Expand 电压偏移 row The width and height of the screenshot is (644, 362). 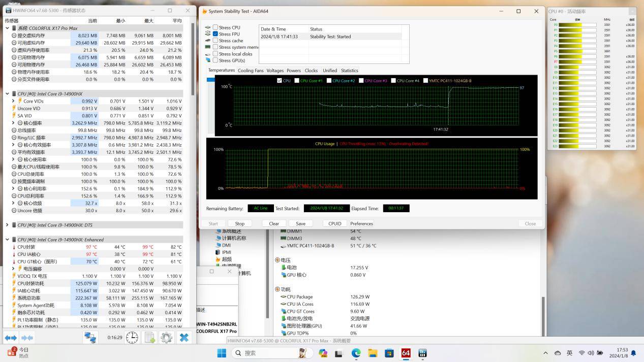click(x=13, y=269)
